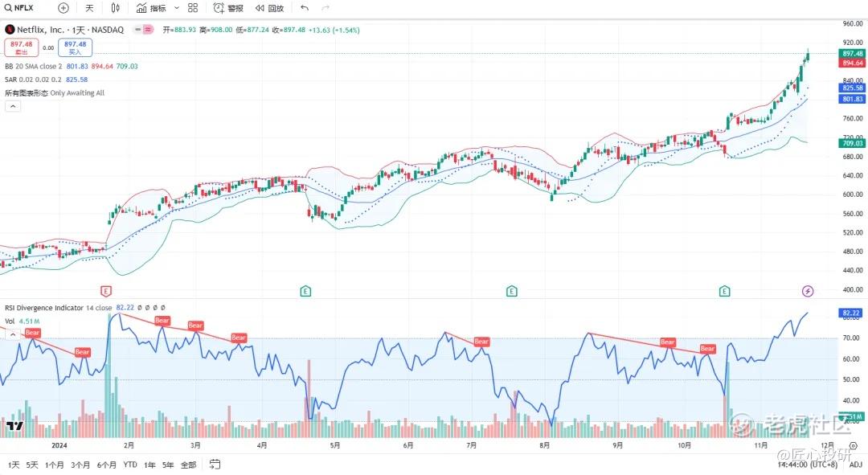868x475 pixels.
Task: Open the layout templates grid icon
Action: [x=193, y=8]
